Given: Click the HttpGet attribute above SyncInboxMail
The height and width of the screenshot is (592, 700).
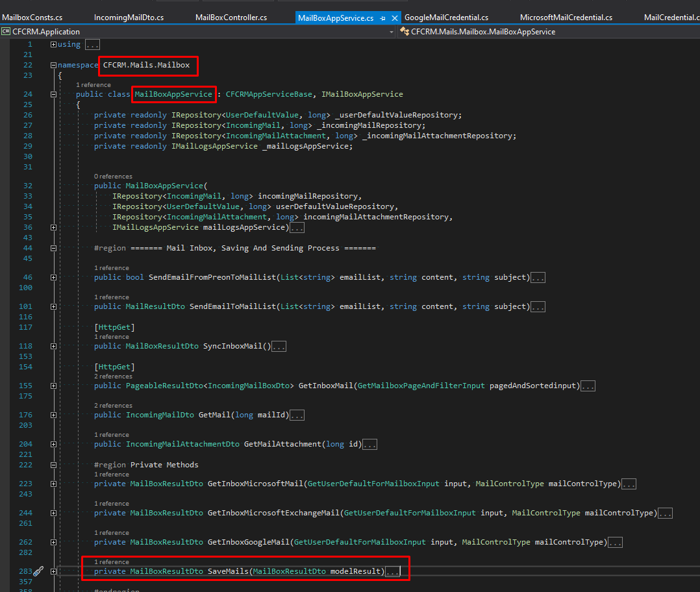Looking at the screenshot, I should point(114,327).
